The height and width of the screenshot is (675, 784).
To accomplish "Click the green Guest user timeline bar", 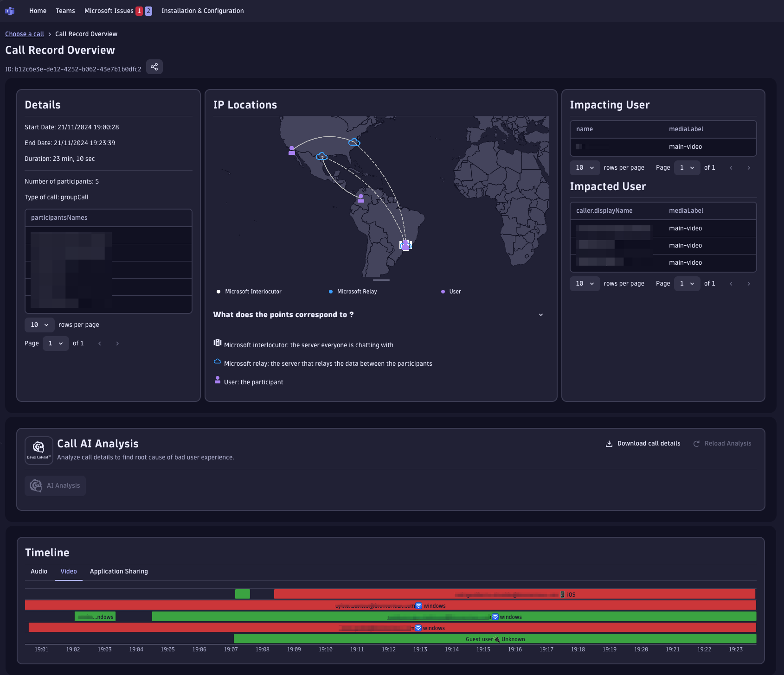I will tap(495, 639).
